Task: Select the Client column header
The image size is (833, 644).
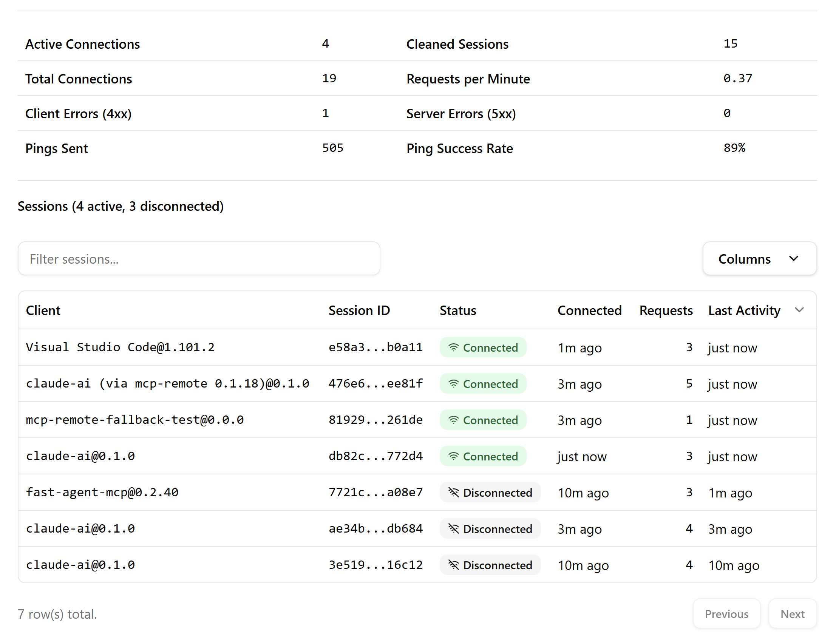Action: coord(43,310)
